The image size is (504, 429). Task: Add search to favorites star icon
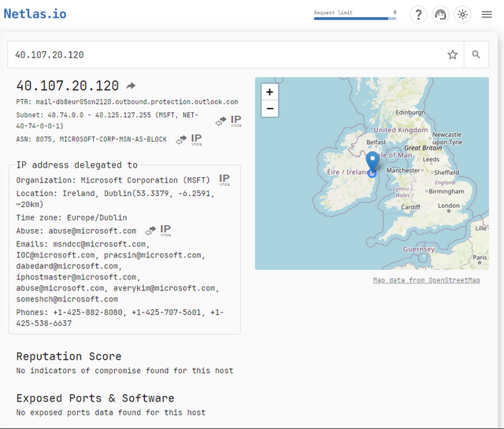(x=453, y=54)
